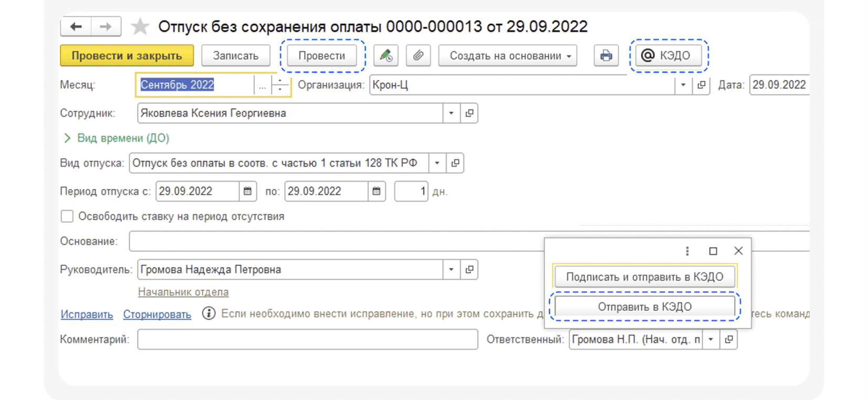The image size is (868, 400).
Task: Open calendar picker for vacation start date
Action: tap(248, 191)
